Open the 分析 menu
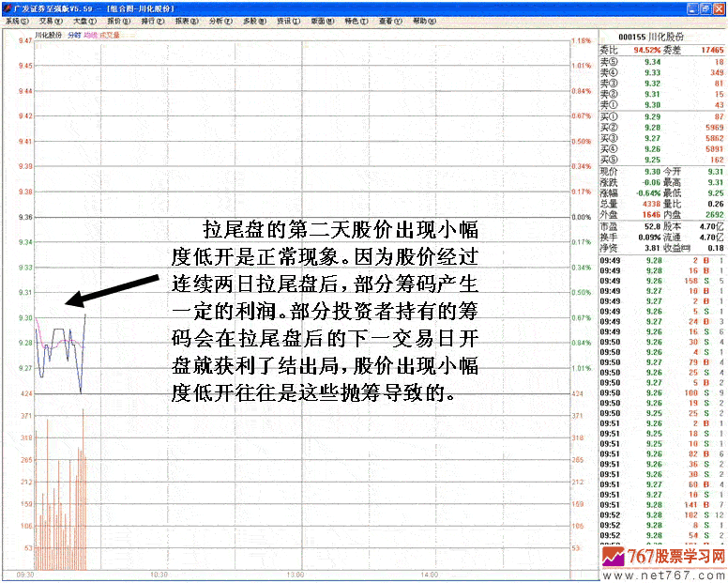728x583 pixels. (219, 20)
